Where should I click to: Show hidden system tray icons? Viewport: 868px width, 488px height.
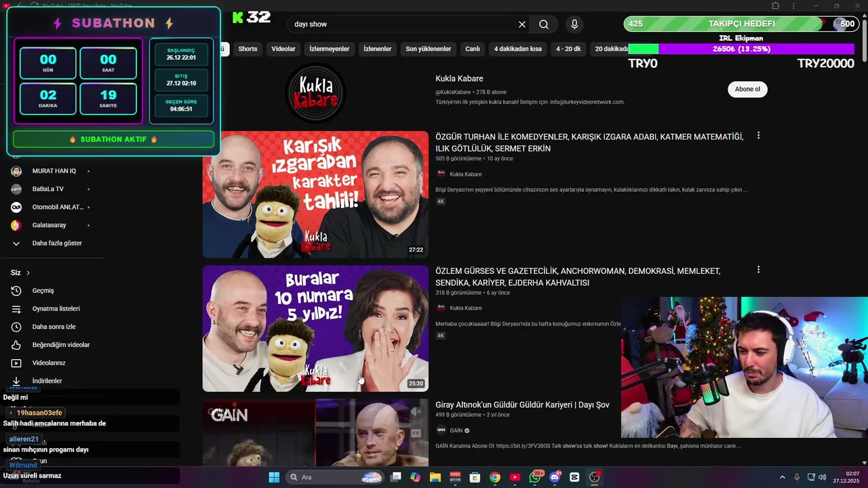coord(782,477)
